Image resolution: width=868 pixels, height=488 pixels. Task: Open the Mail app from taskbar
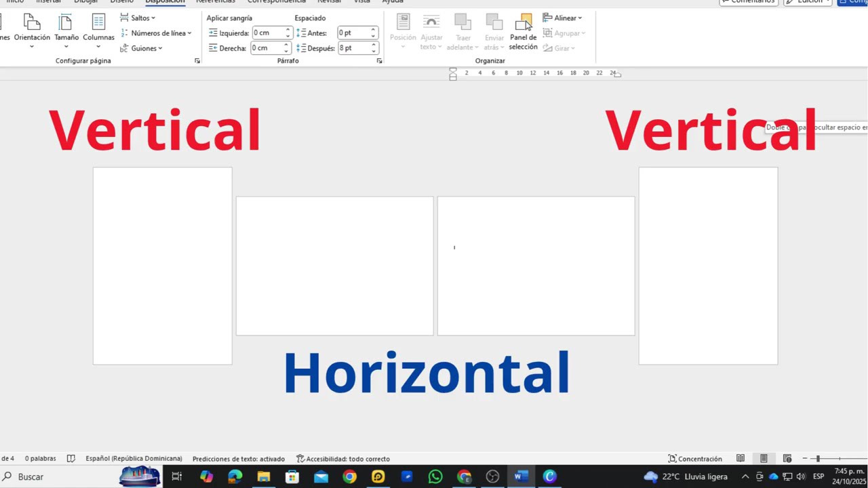tap(321, 477)
